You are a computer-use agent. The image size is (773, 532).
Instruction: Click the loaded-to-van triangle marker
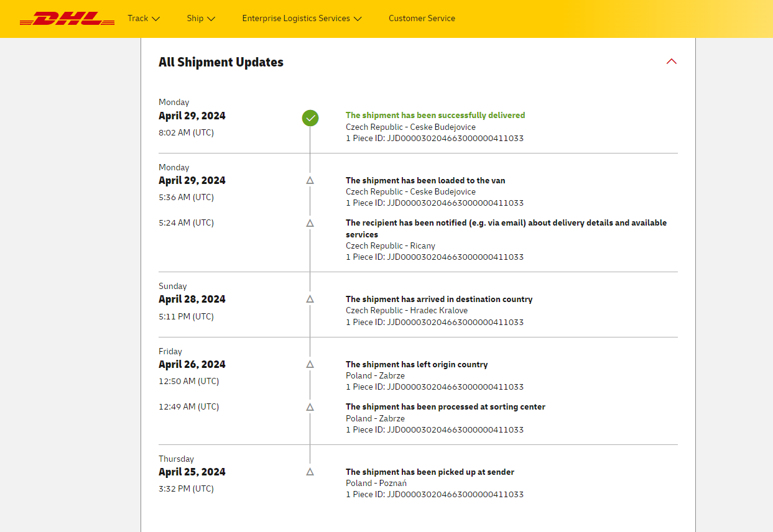(310, 180)
